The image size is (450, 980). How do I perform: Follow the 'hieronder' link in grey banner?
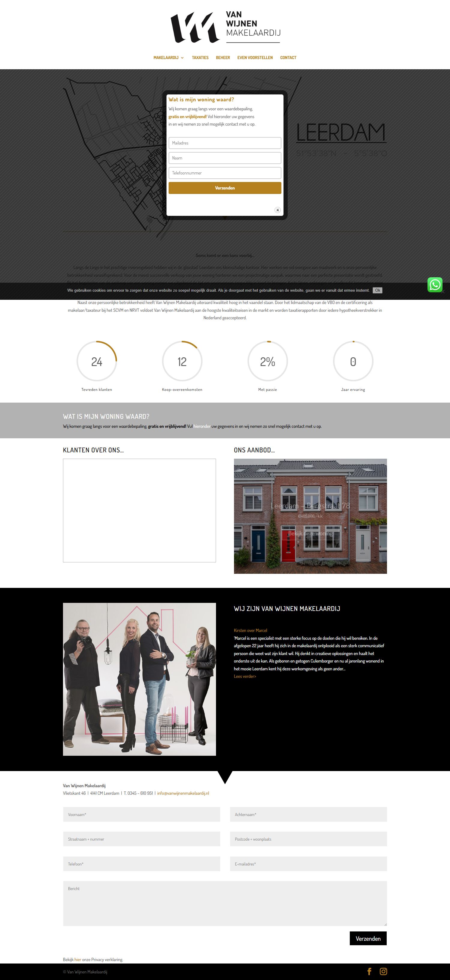pos(202,427)
